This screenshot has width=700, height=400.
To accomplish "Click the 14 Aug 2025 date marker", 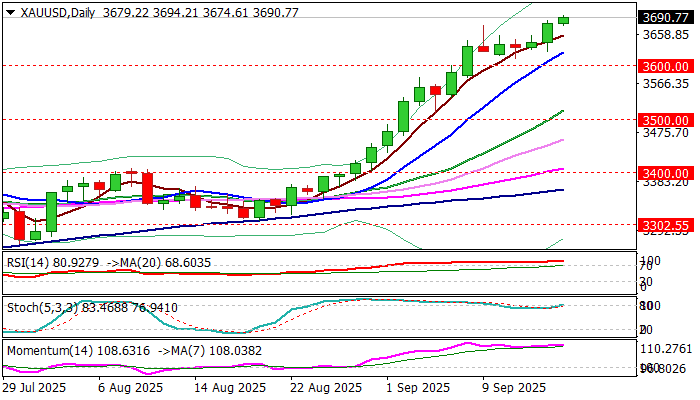I will point(229,388).
